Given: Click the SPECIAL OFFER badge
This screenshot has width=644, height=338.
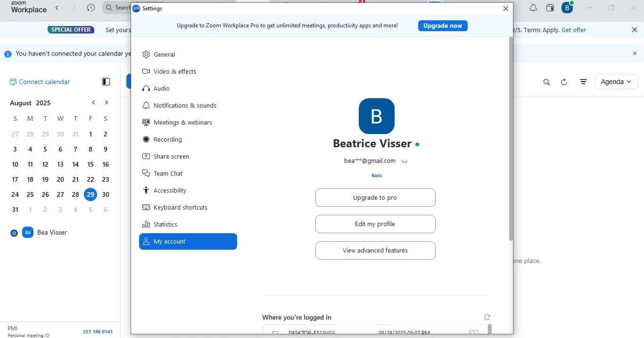Looking at the screenshot, I should (x=71, y=30).
